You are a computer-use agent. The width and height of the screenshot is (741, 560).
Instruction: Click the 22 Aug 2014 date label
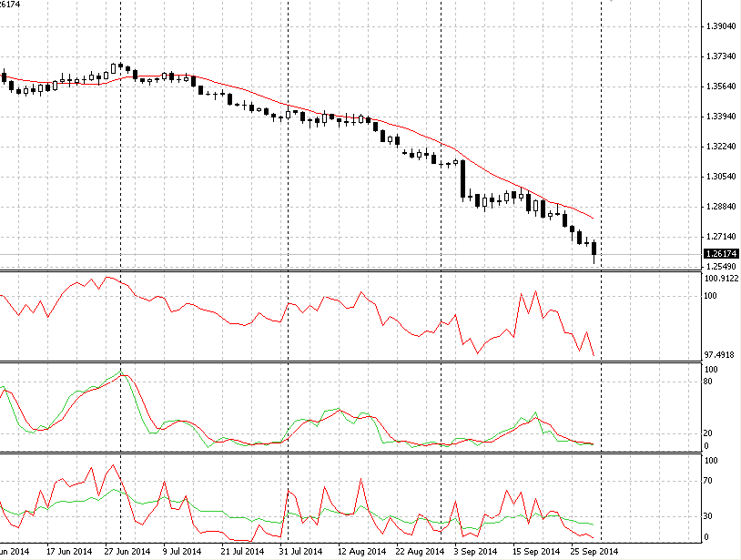coord(420,552)
